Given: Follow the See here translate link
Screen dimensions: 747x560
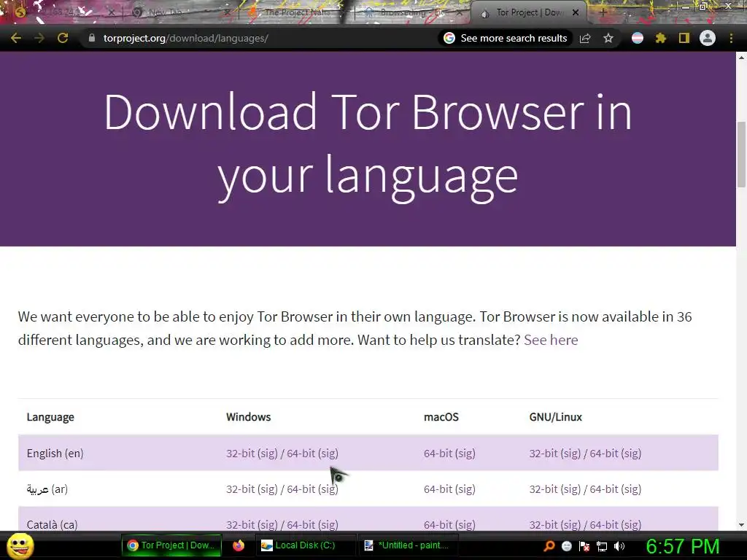Looking at the screenshot, I should click(x=551, y=340).
